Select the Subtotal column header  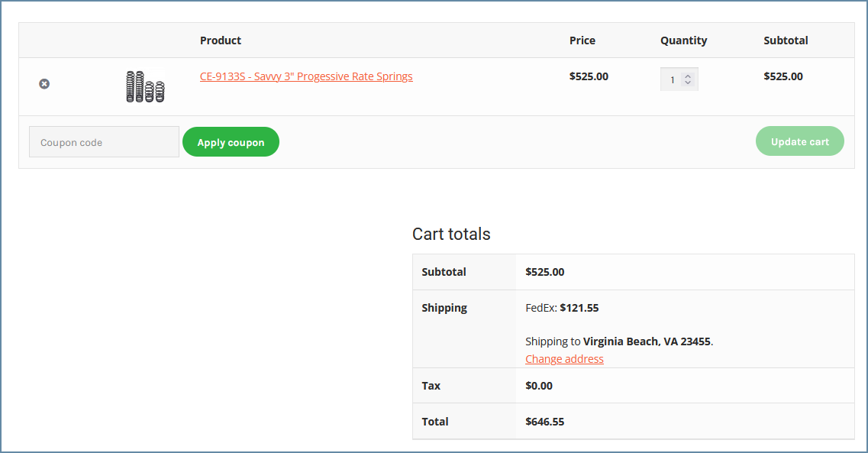(x=786, y=40)
